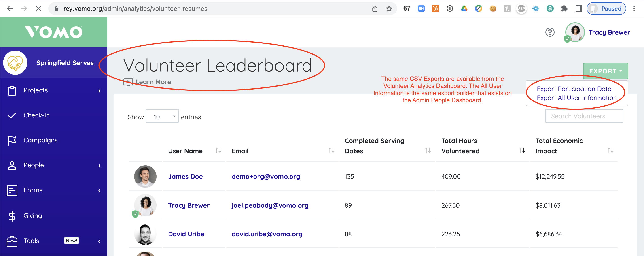The height and width of the screenshot is (256, 644).
Task: Click the david.uribe@vomo.org email link
Action: point(267,234)
